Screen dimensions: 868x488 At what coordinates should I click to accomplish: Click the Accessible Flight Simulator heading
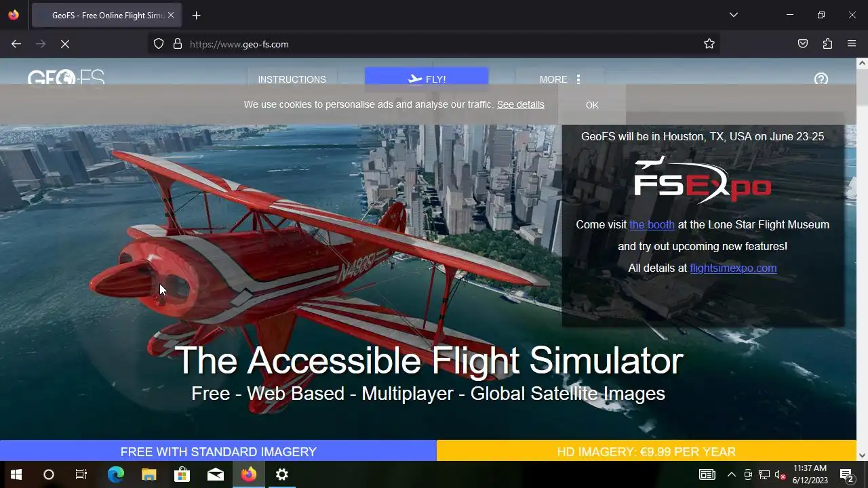[x=429, y=361]
